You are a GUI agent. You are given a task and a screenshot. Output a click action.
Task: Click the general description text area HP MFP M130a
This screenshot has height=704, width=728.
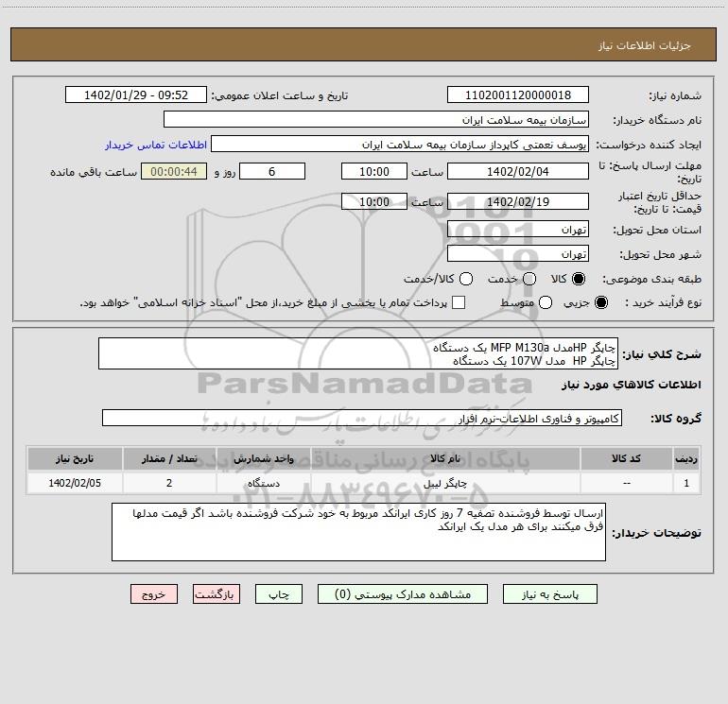coord(358,353)
